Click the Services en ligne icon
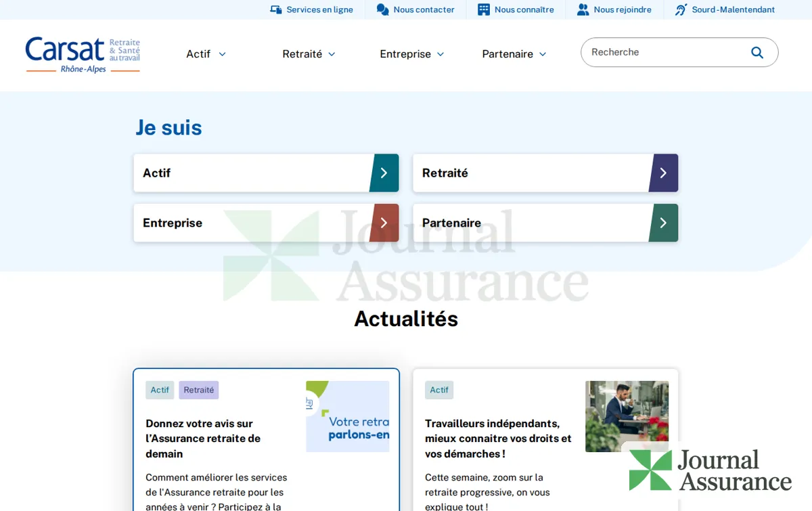Image resolution: width=812 pixels, height=511 pixels. tap(275, 9)
